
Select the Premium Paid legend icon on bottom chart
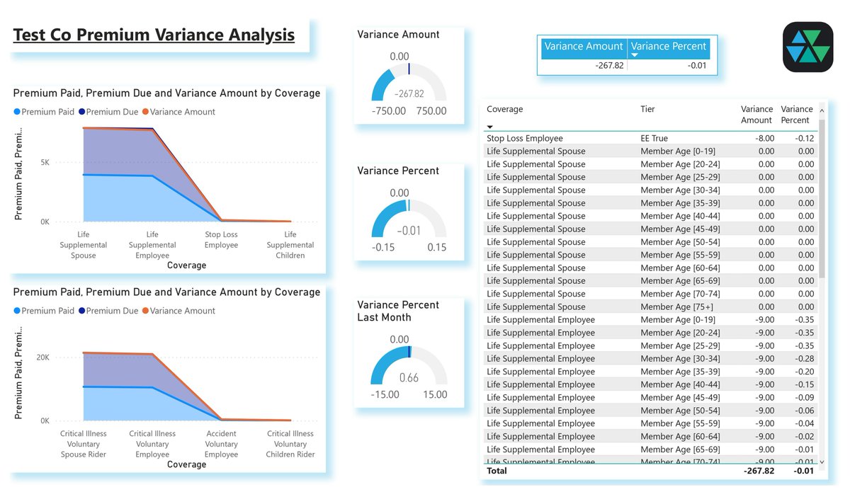coord(18,310)
